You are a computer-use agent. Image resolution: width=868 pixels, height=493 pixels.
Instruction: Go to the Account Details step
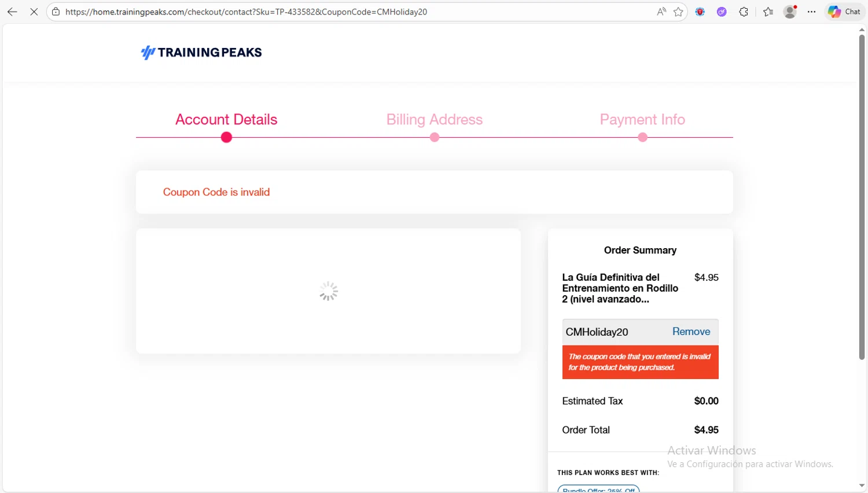226,119
